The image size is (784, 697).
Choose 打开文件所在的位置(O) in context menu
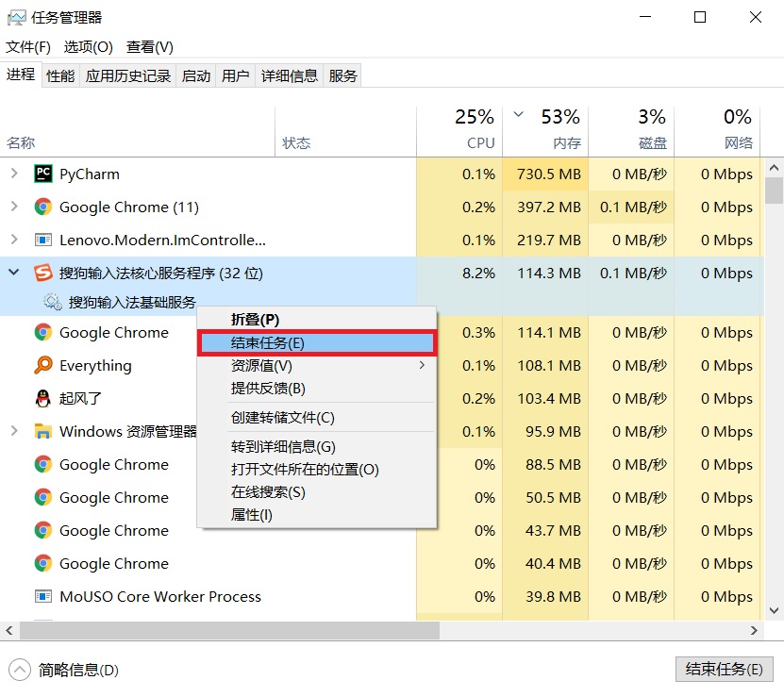pos(316,470)
